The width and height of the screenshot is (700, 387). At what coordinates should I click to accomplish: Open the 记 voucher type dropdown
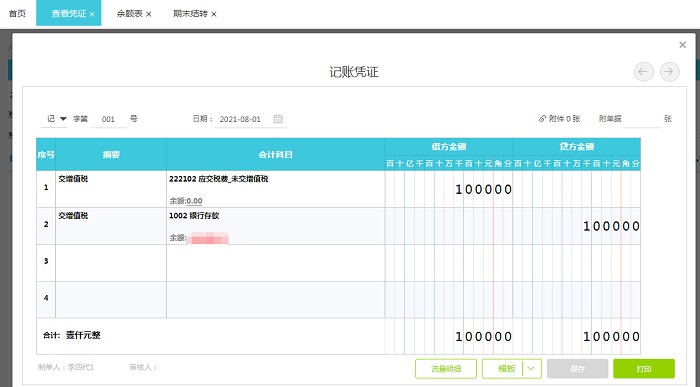click(63, 119)
